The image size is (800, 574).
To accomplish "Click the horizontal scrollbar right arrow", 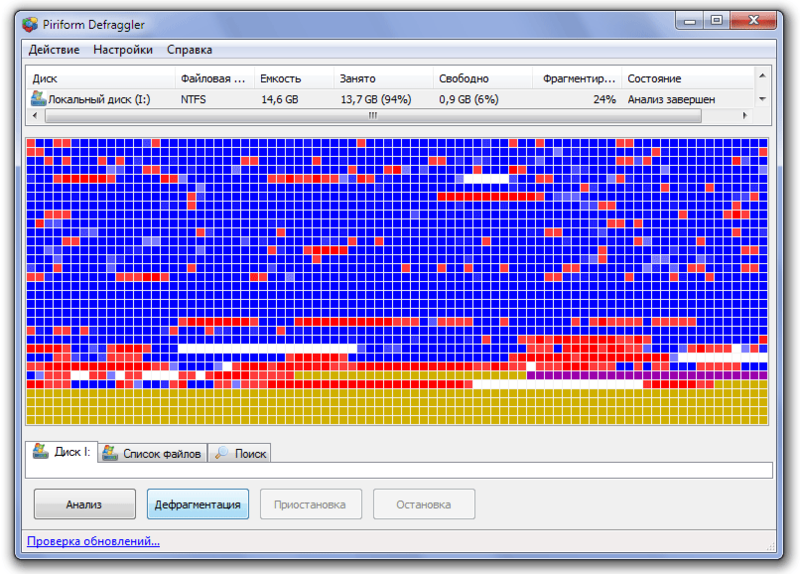I will pos(745,115).
